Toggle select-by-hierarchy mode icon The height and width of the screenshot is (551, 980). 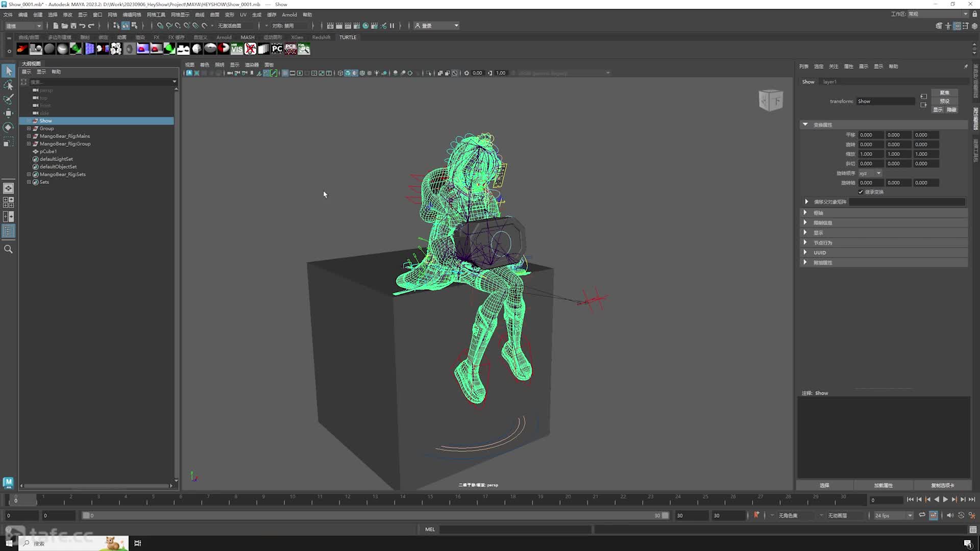pos(116,26)
